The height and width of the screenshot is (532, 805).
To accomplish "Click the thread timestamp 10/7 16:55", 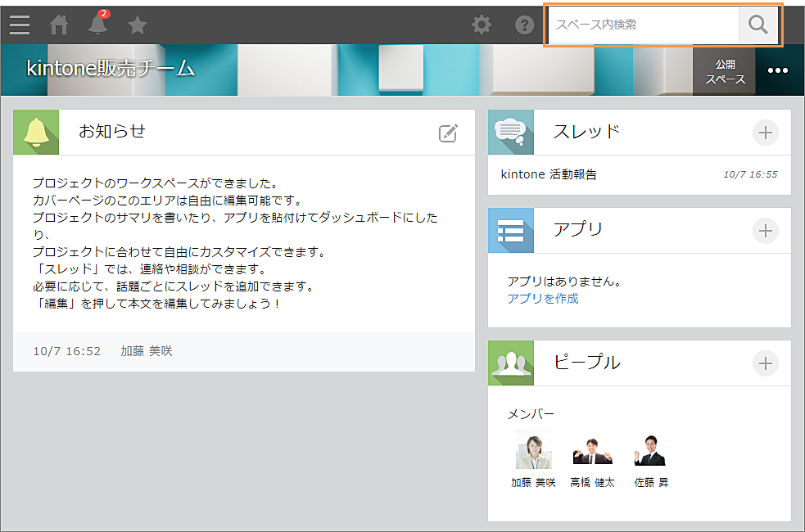I will click(750, 174).
